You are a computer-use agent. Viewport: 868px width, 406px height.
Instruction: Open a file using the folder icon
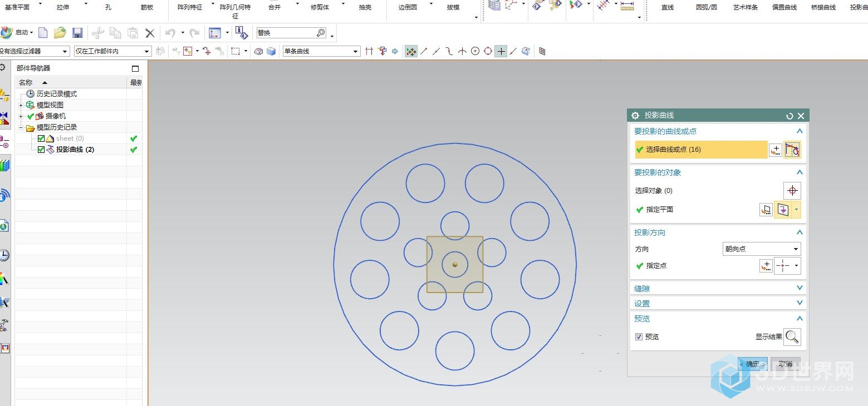[60, 33]
